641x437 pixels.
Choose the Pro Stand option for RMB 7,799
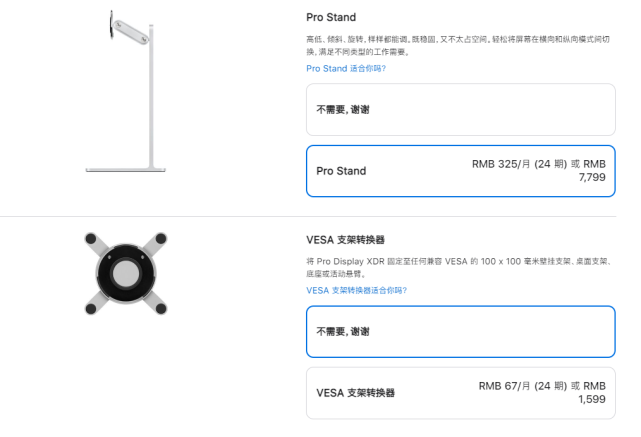461,171
